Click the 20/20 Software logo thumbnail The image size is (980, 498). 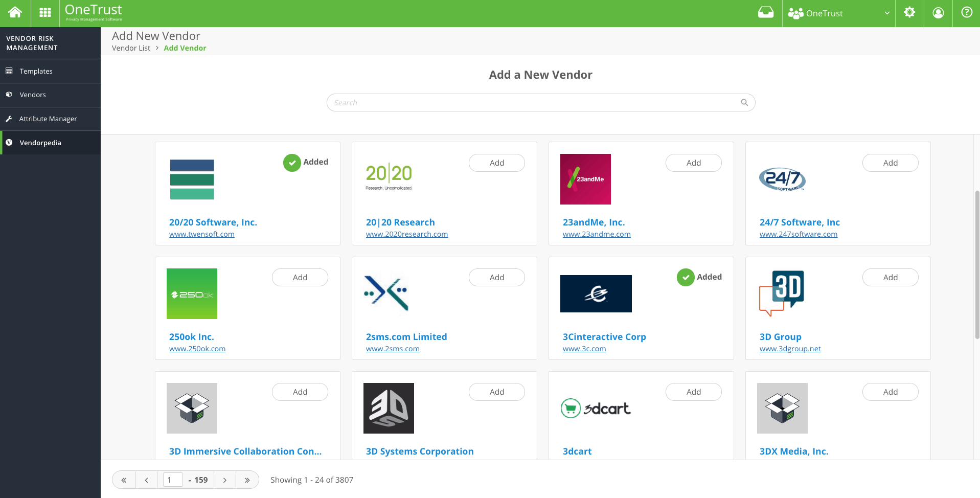click(x=192, y=179)
